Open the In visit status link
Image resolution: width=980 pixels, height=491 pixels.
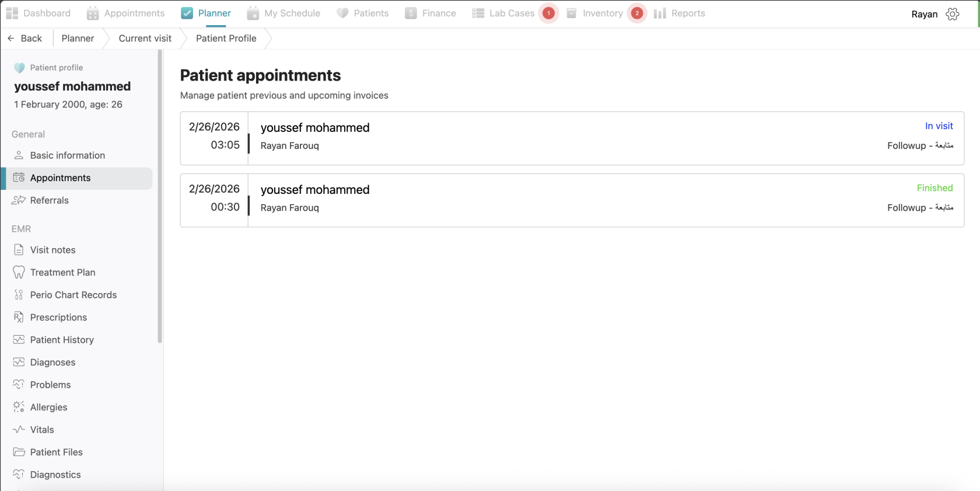point(939,126)
